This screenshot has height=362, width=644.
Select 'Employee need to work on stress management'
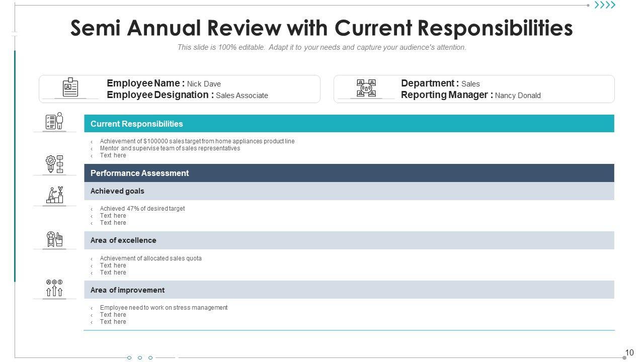(164, 308)
